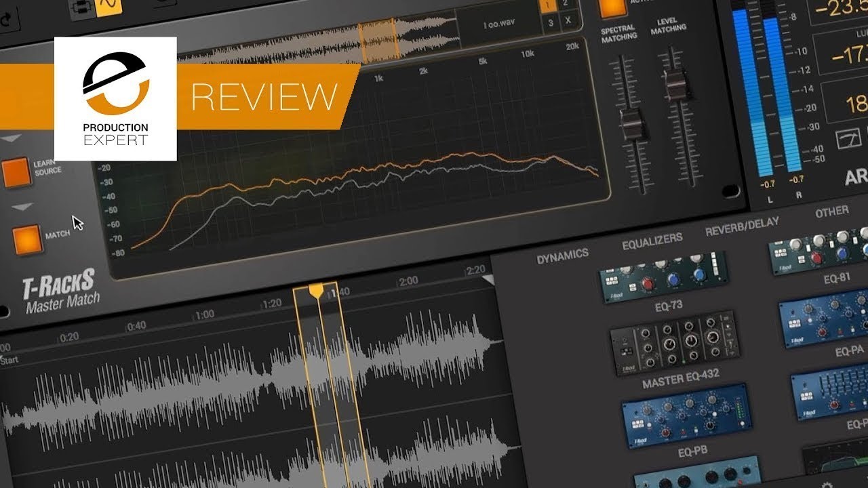Click the orange highlighted region in the reference waveform overview

point(378,40)
